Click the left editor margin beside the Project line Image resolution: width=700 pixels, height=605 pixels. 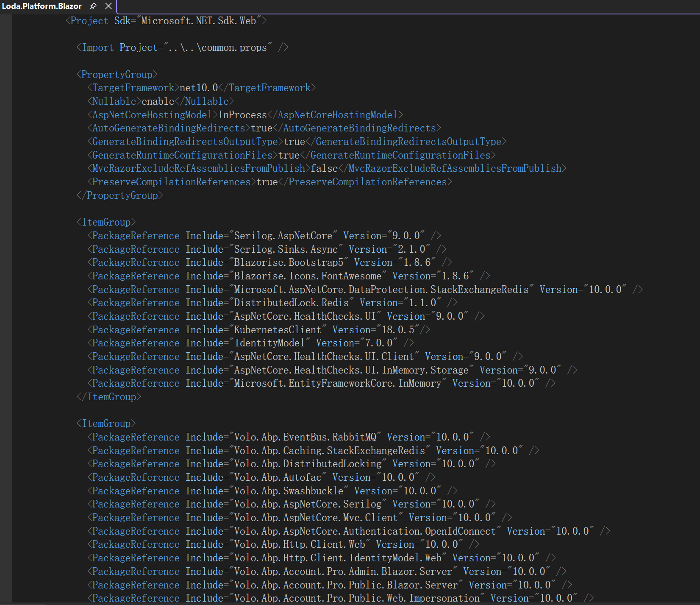click(6, 21)
